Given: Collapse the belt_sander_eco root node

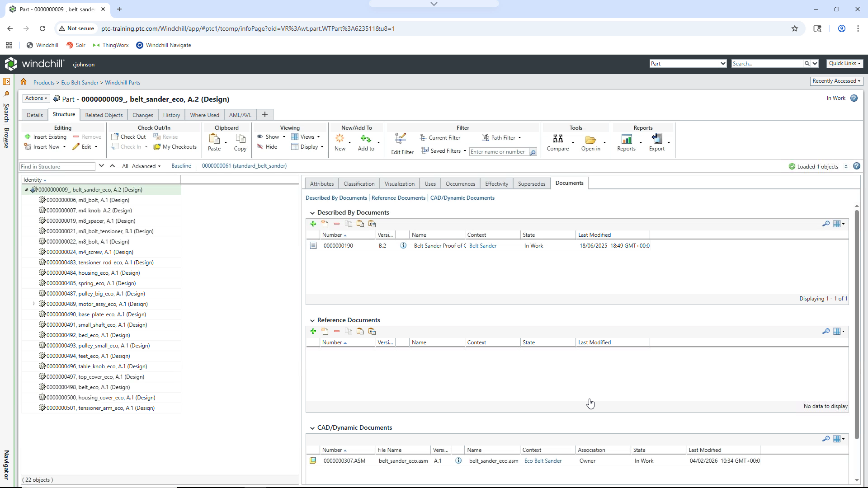Looking at the screenshot, I should click(26, 190).
